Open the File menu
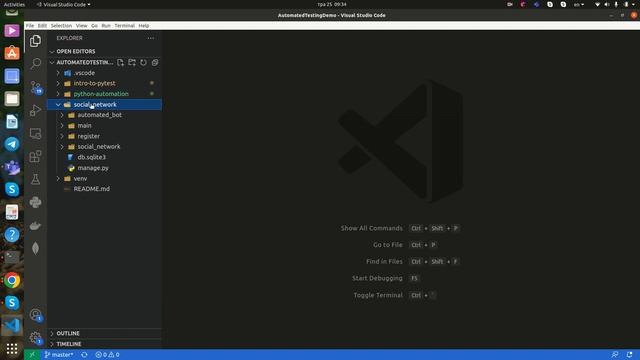This screenshot has width=640, height=360. (x=30, y=25)
